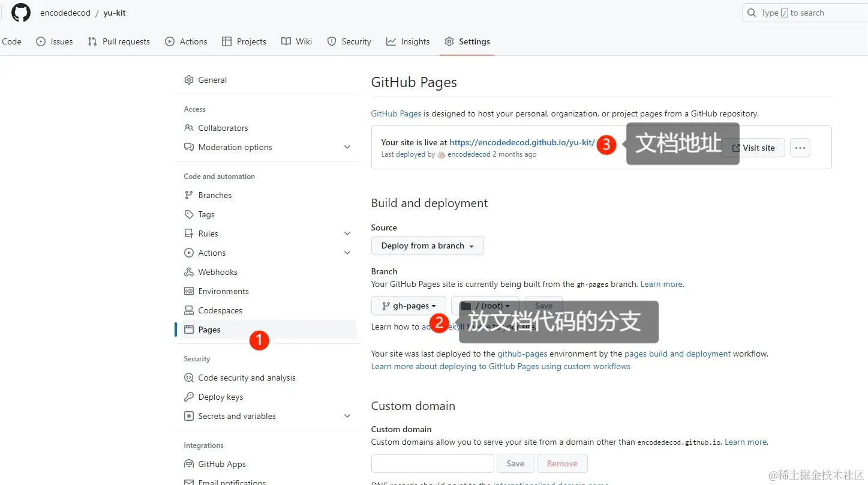Viewport: 868px width, 485px height.
Task: Open the Insights tab
Action: click(408, 41)
